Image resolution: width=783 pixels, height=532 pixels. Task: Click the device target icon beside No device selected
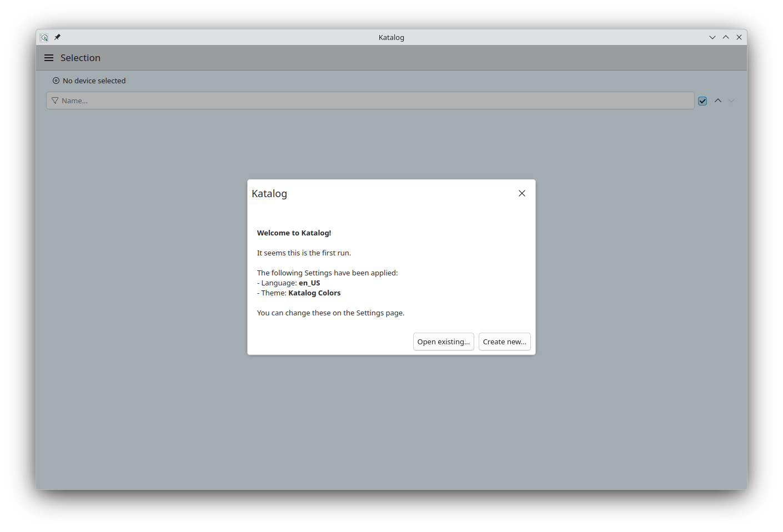[x=56, y=81]
